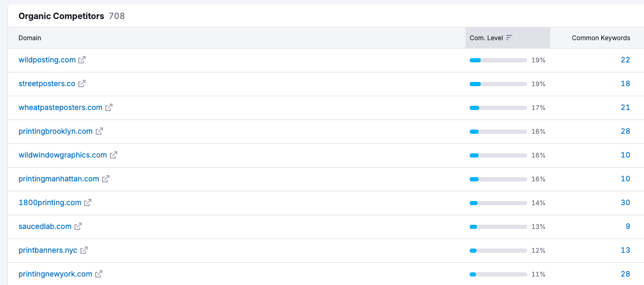The image size is (644, 285).
Task: Click external link icon beside printingmanhattan.com
Action: (x=106, y=179)
